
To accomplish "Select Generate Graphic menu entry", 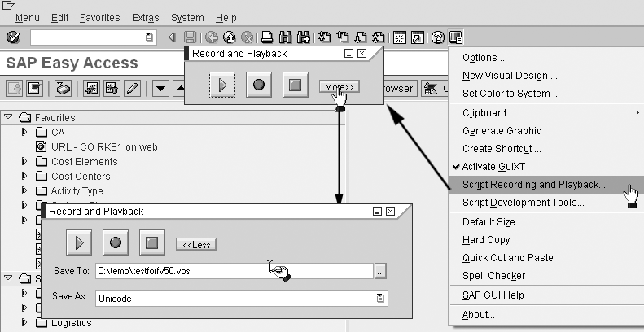I will 546,131.
